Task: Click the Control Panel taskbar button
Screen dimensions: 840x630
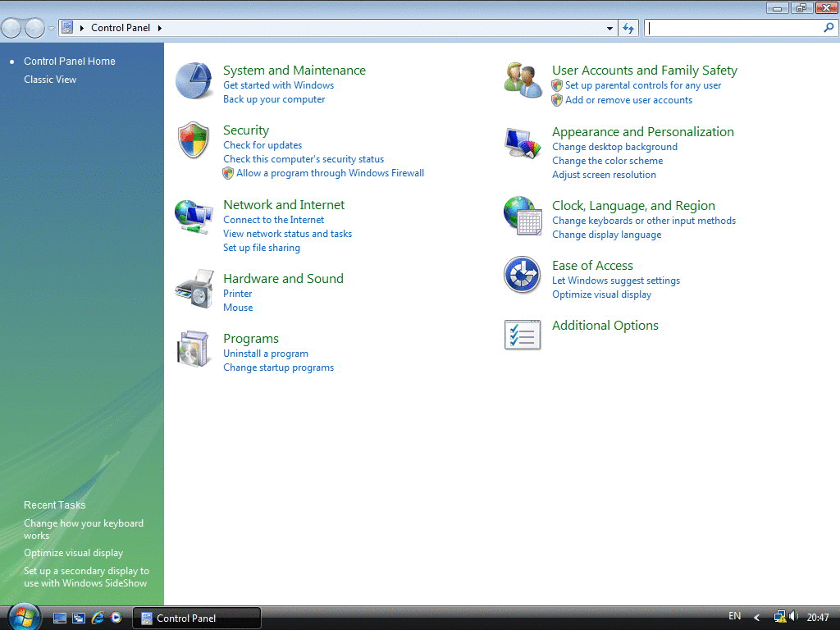Action: tap(197, 619)
